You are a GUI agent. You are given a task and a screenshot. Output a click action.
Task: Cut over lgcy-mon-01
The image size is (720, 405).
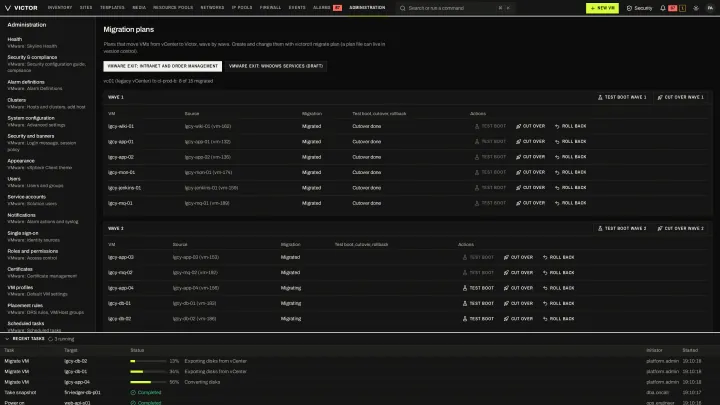[x=530, y=172]
